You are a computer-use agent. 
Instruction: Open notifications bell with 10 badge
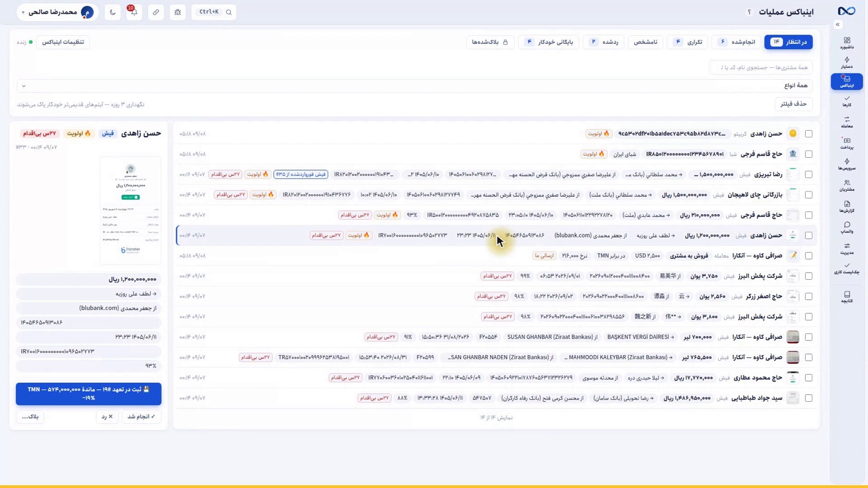click(x=133, y=12)
